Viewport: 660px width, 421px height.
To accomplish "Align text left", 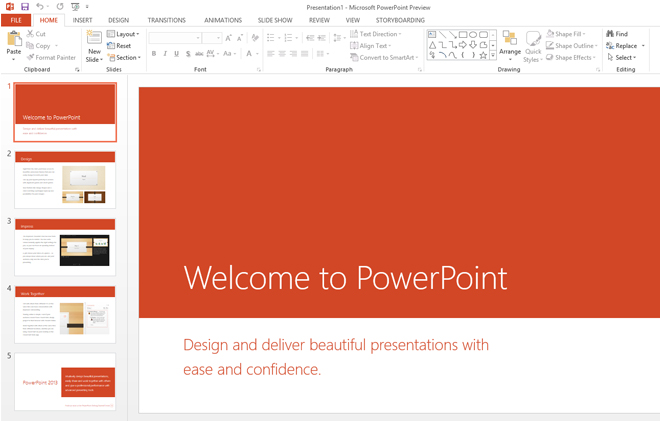I will click(x=271, y=53).
